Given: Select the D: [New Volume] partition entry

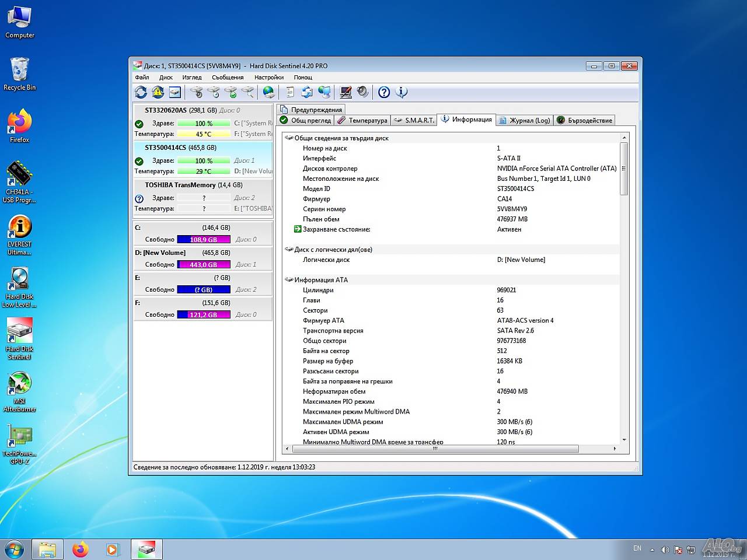Looking at the screenshot, I should click(203, 258).
